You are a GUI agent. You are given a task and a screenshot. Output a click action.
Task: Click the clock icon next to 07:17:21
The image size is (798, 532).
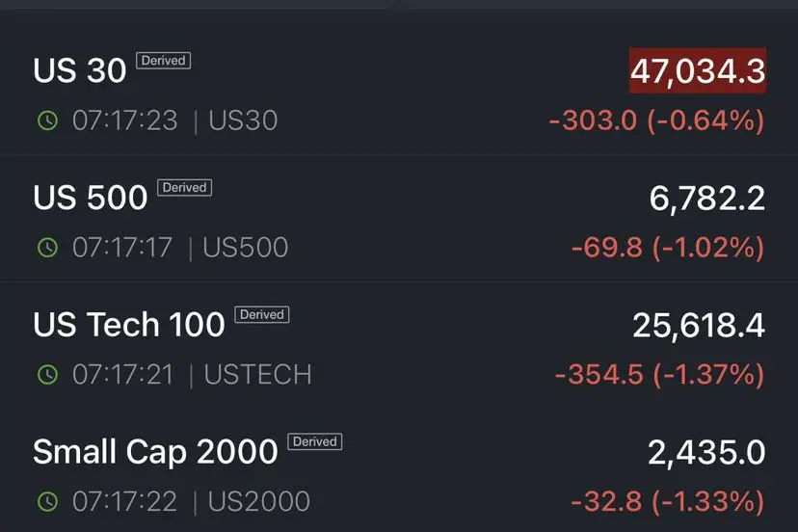pos(47,374)
